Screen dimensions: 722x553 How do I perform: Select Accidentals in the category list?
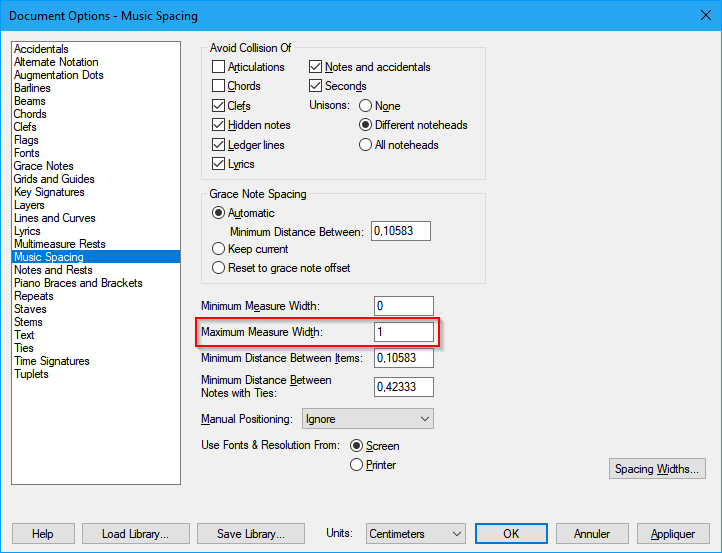(41, 49)
